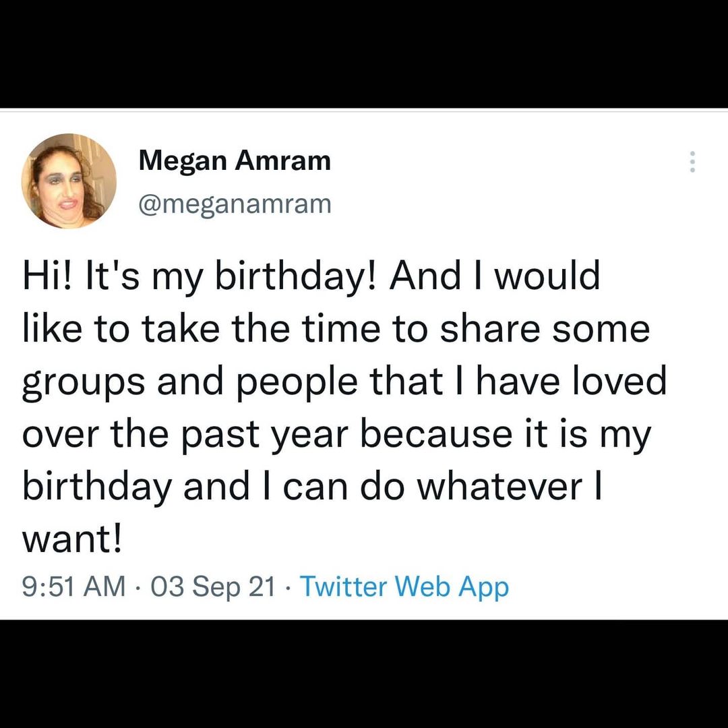The height and width of the screenshot is (728, 728).
Task: Click the black bar below the tweet
Action: pyautogui.click(x=364, y=674)
